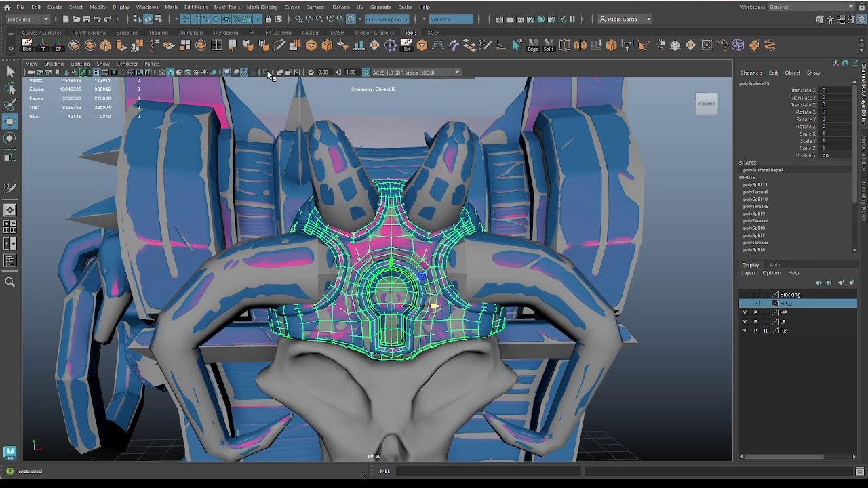Pause viewport with pause icon
Screen dimensions: 868x488
(x=572, y=19)
